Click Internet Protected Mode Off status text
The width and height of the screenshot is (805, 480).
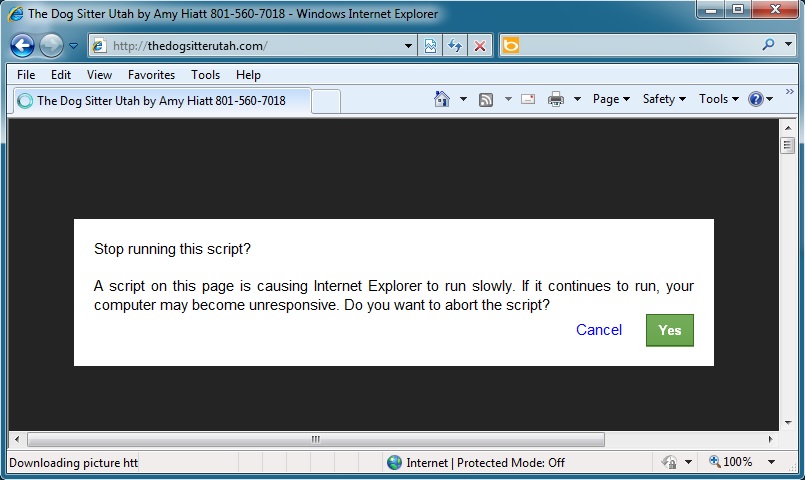click(485, 463)
